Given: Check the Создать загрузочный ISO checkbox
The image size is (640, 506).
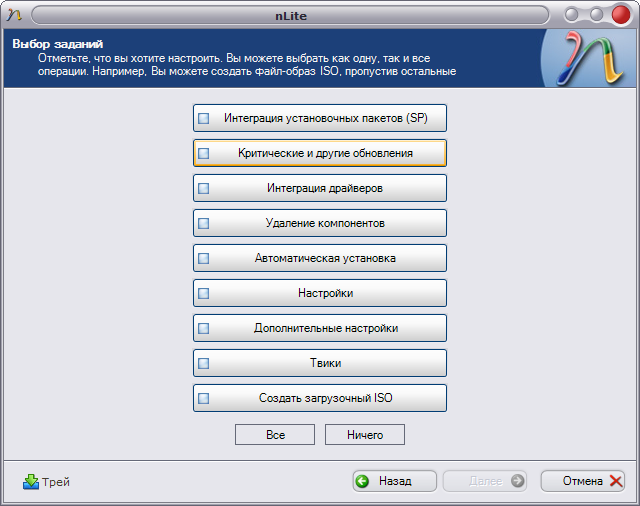Looking at the screenshot, I should click(x=204, y=398).
